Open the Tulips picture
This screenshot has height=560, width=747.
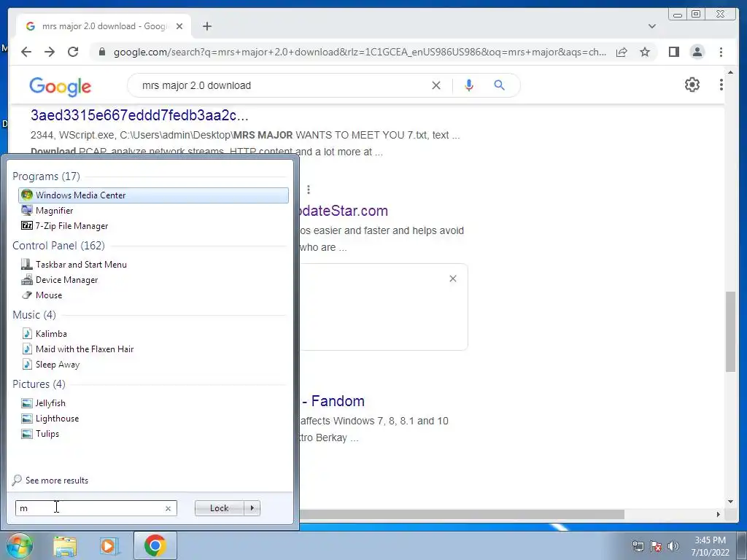47,434
